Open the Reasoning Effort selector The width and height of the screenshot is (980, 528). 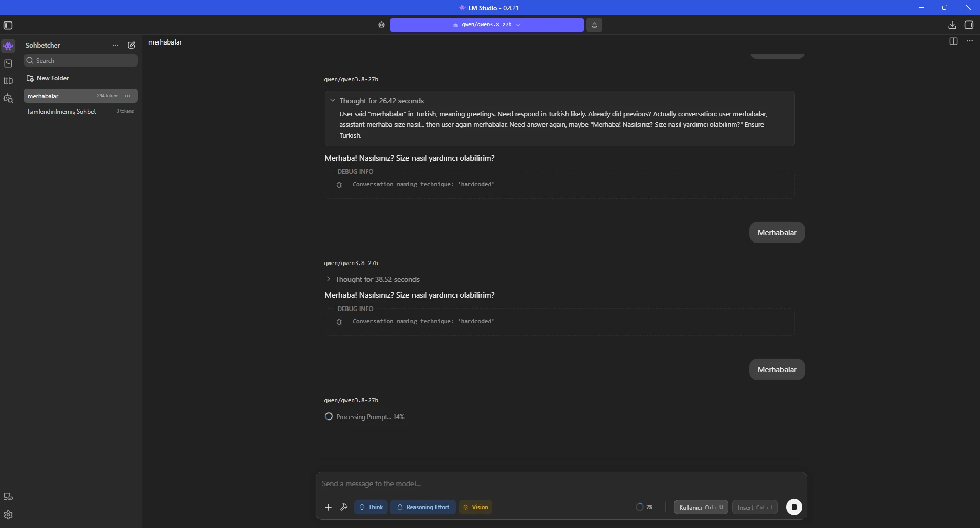pos(423,507)
